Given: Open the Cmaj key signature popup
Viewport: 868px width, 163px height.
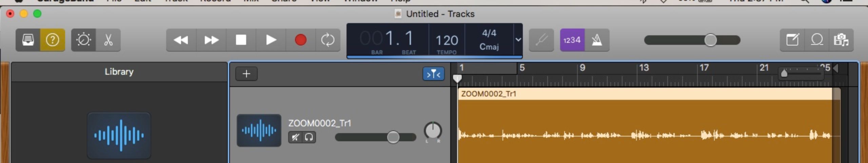Looking at the screenshot, I should click(489, 47).
